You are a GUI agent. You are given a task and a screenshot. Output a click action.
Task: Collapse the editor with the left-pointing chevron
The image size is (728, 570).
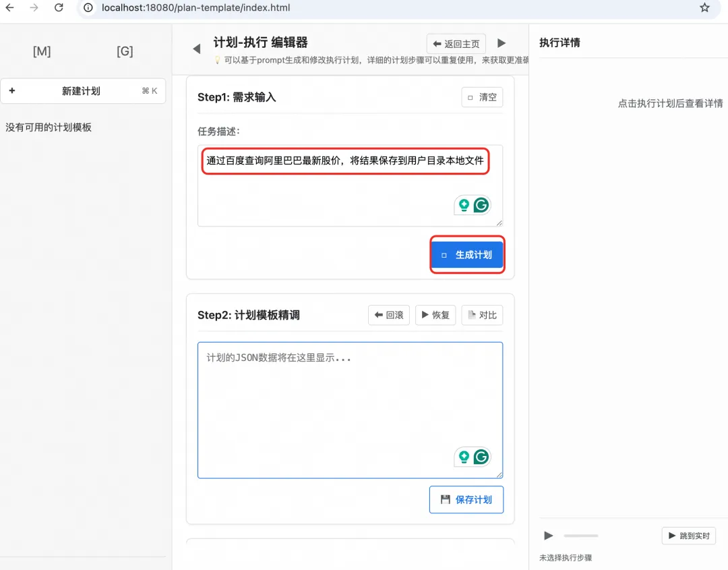coord(195,49)
